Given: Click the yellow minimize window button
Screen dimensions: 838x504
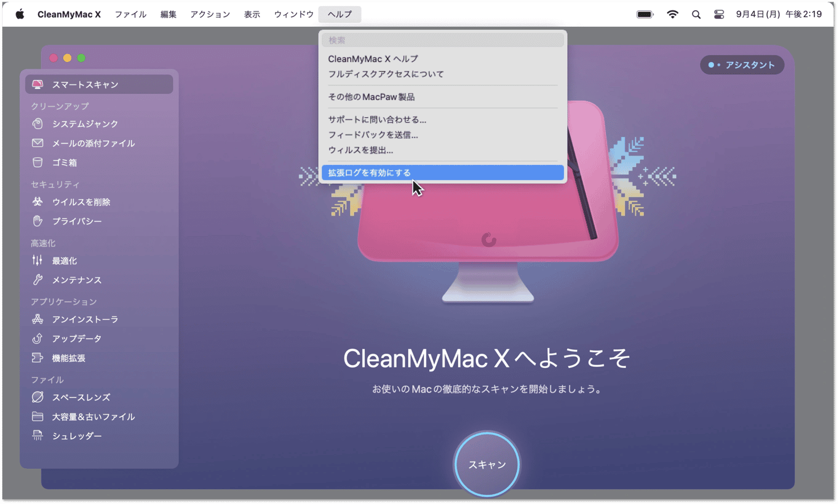Looking at the screenshot, I should pyautogui.click(x=67, y=58).
